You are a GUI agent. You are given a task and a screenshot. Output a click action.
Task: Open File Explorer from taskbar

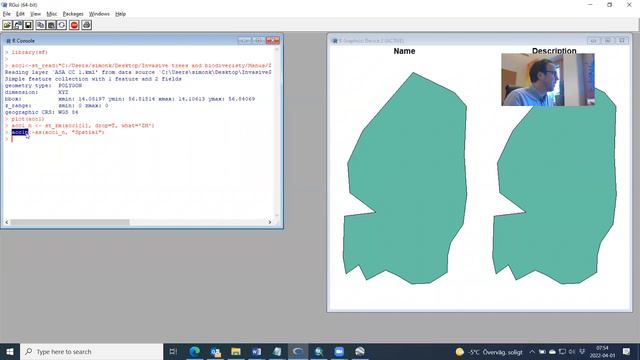236,351
